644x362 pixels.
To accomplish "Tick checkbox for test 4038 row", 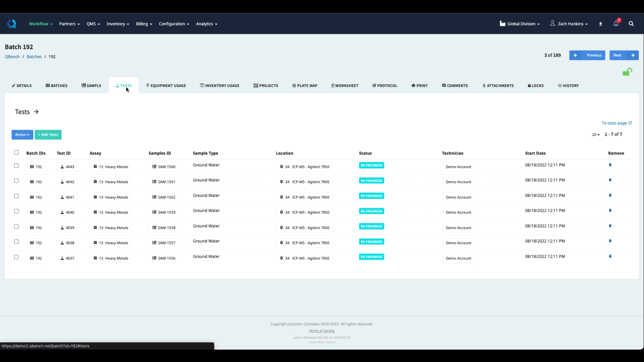I will (16, 242).
